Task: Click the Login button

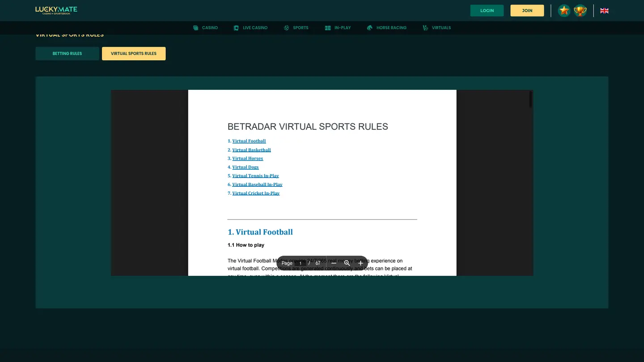Action: coord(487,11)
